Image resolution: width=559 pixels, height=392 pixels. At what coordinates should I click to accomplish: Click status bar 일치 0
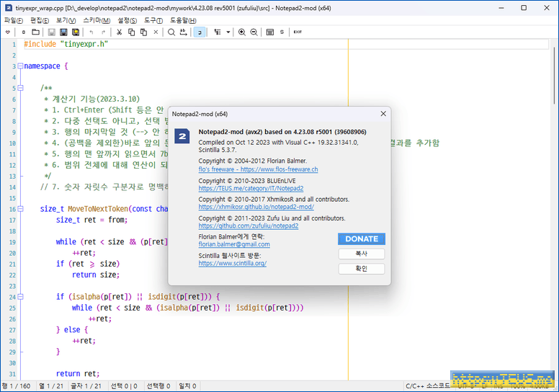[x=187, y=386]
